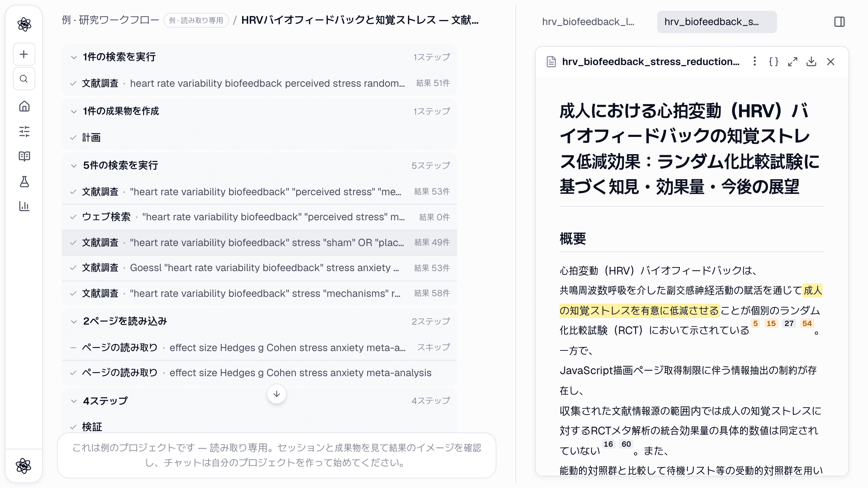Click the atom icon at bottom of sidebar
This screenshot has width=868, height=488.
click(x=23, y=466)
